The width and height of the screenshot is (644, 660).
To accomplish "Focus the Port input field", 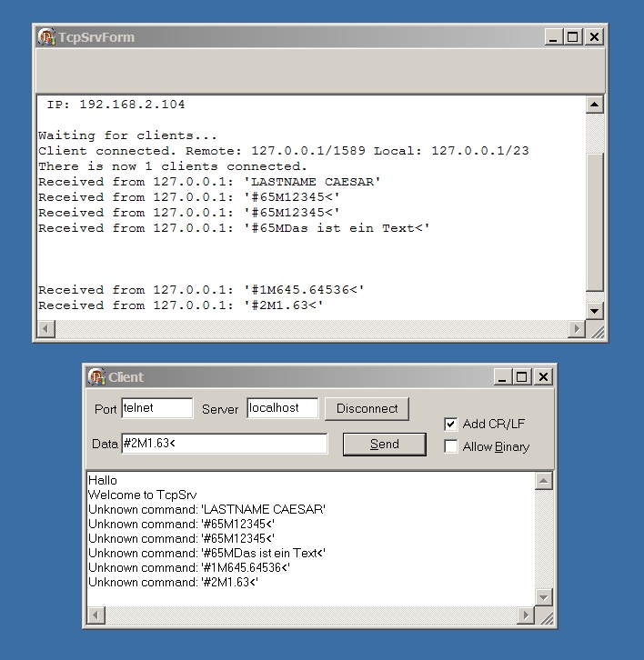I will click(x=157, y=408).
